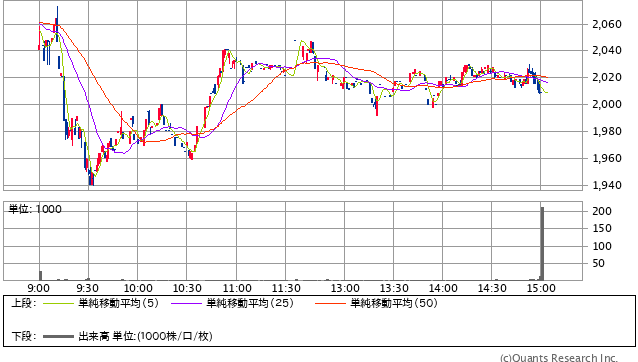Click the gray volume swatch in legend
638x362 pixels.
[x=58, y=337]
